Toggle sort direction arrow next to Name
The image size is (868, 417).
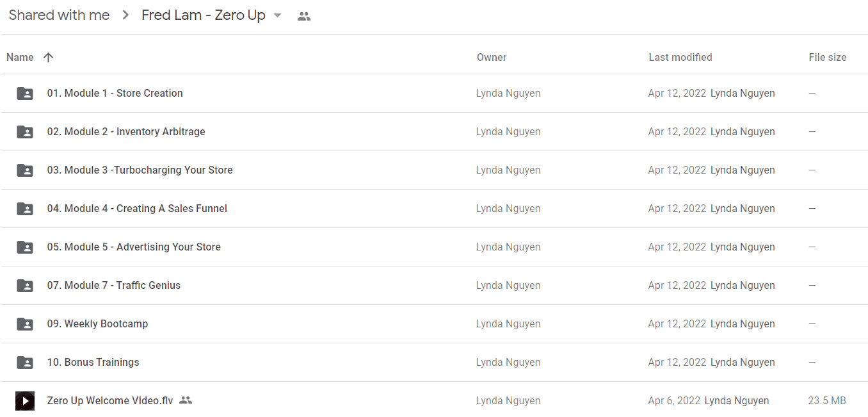coord(48,57)
